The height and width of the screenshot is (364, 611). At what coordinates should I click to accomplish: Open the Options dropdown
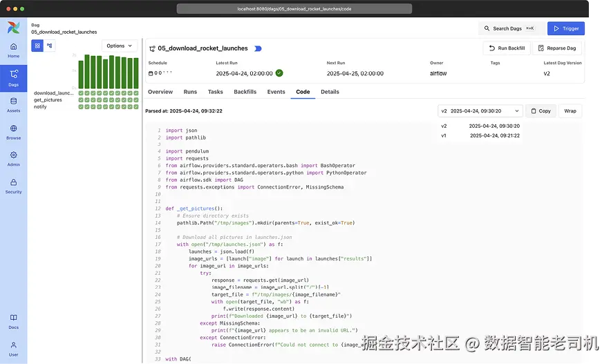(x=120, y=46)
